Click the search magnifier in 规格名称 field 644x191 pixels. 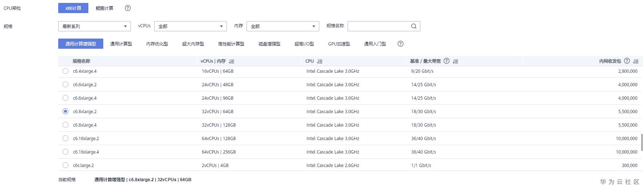(414, 26)
